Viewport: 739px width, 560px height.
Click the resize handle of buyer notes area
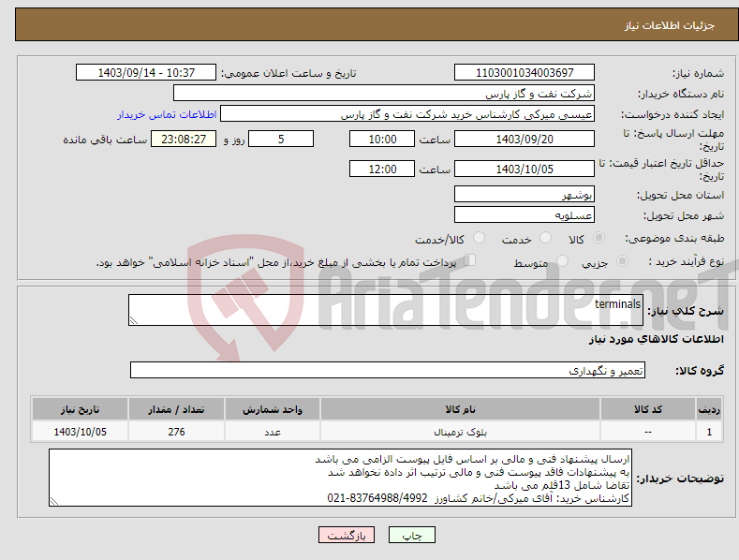point(54,501)
